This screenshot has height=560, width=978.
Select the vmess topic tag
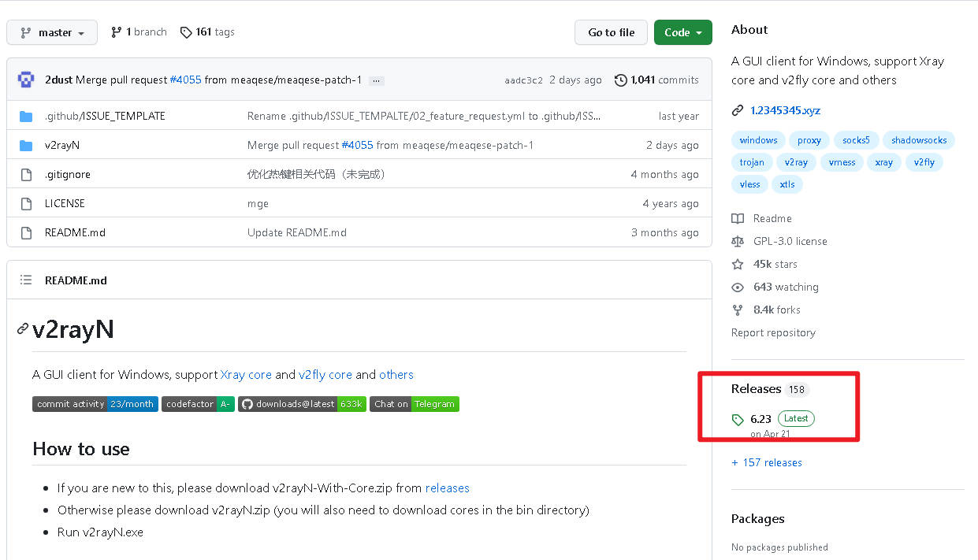click(842, 162)
